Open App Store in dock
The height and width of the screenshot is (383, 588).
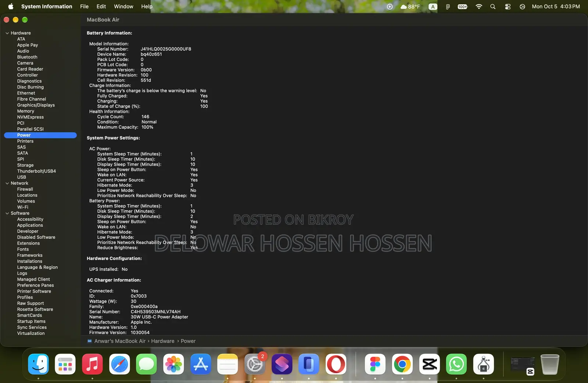click(x=201, y=364)
